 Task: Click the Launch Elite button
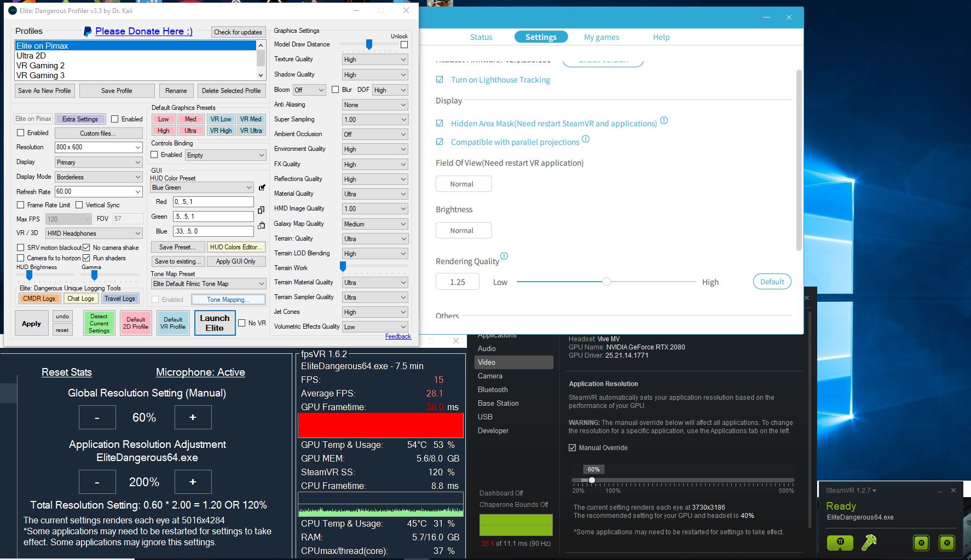point(215,323)
